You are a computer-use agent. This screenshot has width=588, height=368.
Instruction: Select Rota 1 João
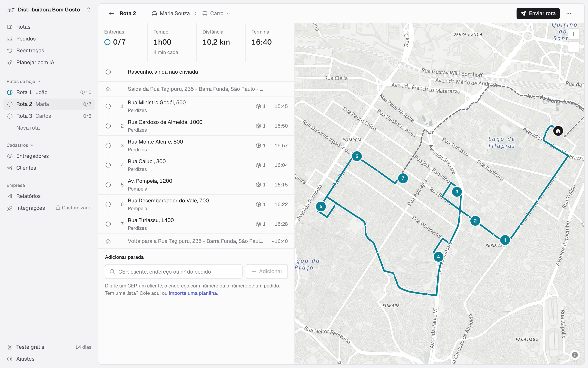pos(49,92)
